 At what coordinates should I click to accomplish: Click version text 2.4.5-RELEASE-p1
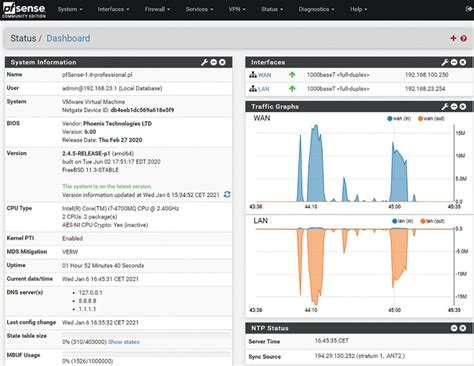coord(86,153)
